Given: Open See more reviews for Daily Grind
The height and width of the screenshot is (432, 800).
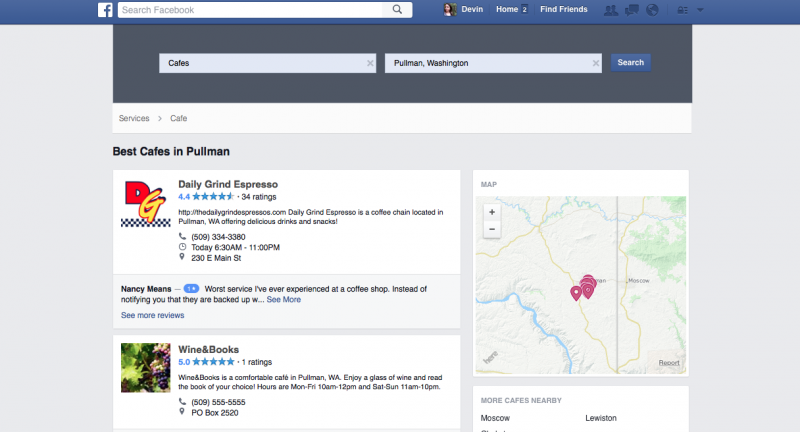Looking at the screenshot, I should point(153,315).
